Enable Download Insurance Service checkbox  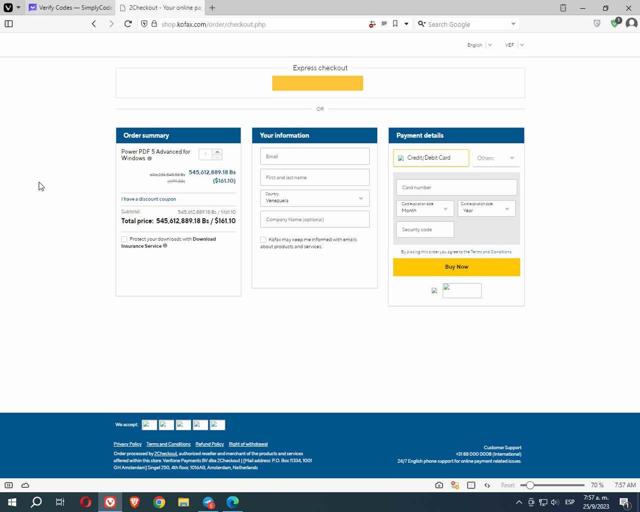pyautogui.click(x=124, y=239)
